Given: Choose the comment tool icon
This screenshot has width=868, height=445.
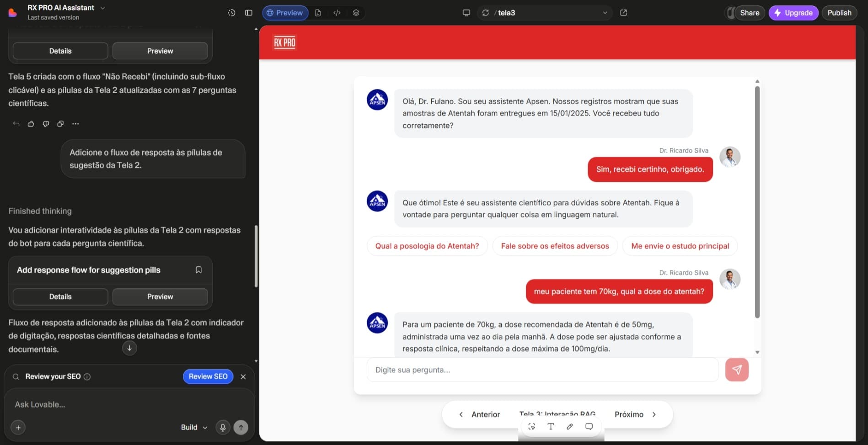Looking at the screenshot, I should pyautogui.click(x=589, y=426).
